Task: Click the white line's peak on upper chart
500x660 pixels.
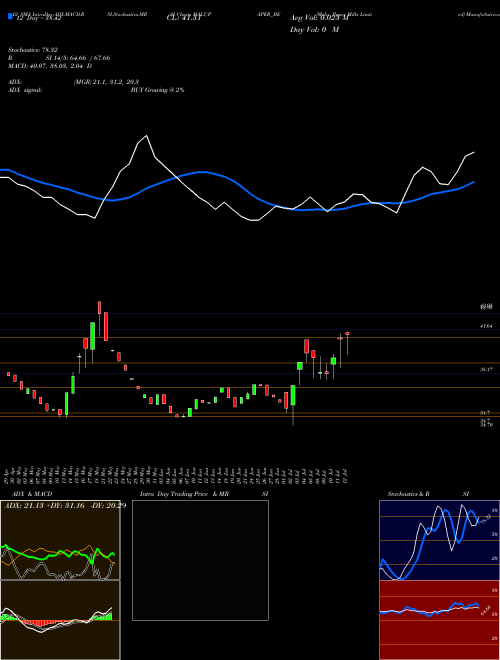Action: point(146,136)
